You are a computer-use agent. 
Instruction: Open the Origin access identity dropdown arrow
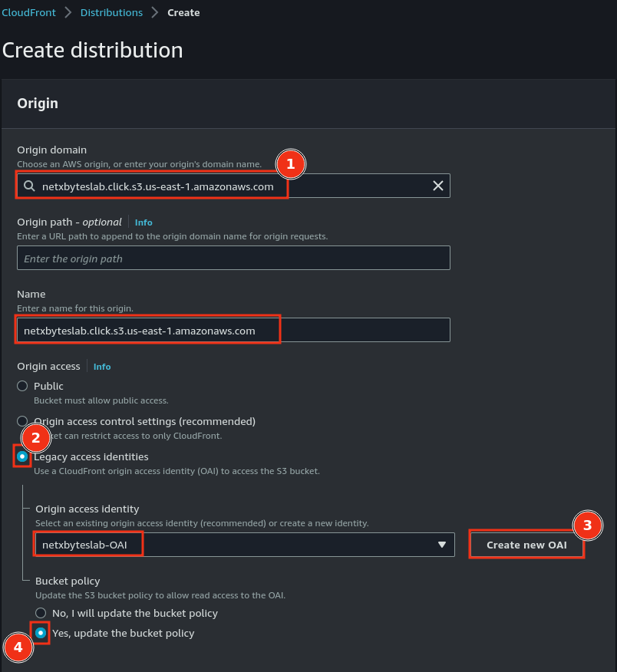(441, 545)
